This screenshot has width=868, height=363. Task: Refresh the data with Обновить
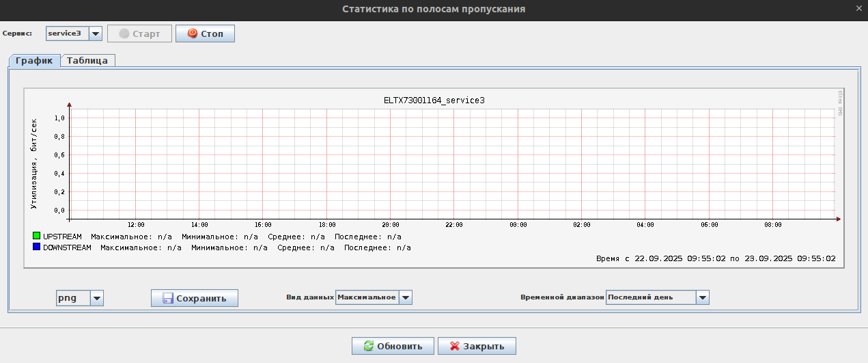pyautogui.click(x=392, y=346)
